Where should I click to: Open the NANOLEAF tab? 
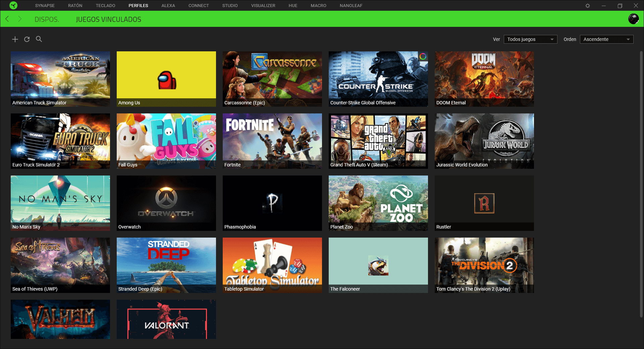[x=351, y=6]
